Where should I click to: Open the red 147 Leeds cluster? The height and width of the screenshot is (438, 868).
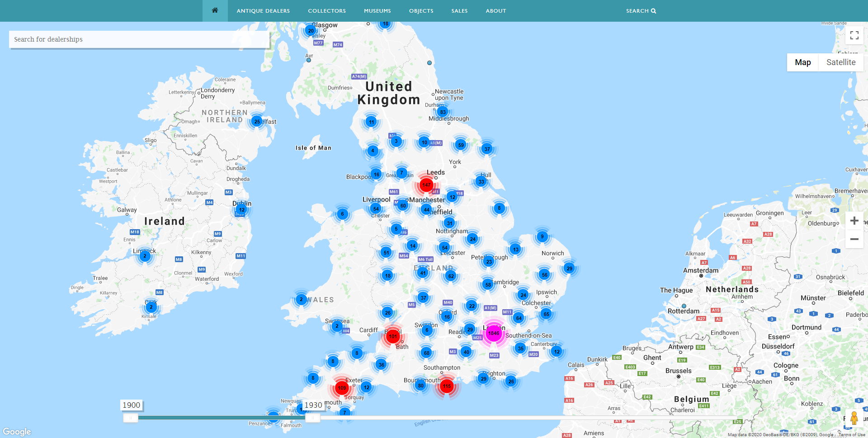pyautogui.click(x=426, y=185)
